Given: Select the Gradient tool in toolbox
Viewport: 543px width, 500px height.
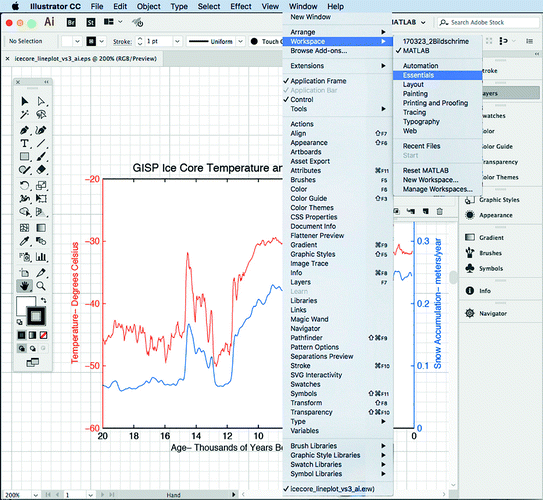Looking at the screenshot, I should 41,228.
